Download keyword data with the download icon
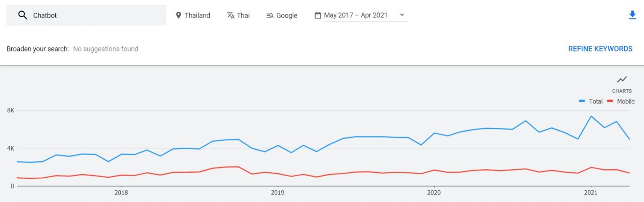 pos(632,15)
